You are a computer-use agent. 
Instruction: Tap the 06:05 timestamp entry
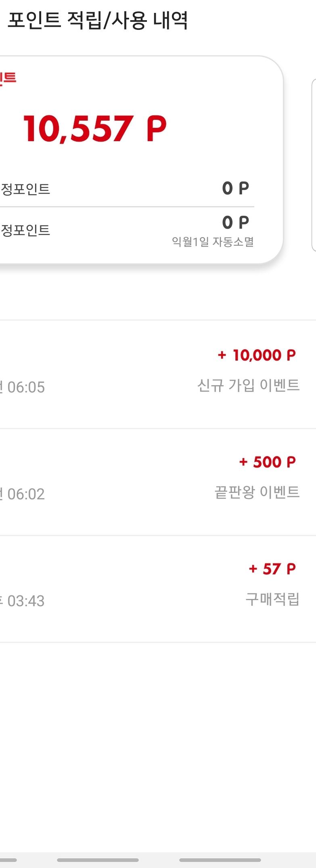point(24,387)
